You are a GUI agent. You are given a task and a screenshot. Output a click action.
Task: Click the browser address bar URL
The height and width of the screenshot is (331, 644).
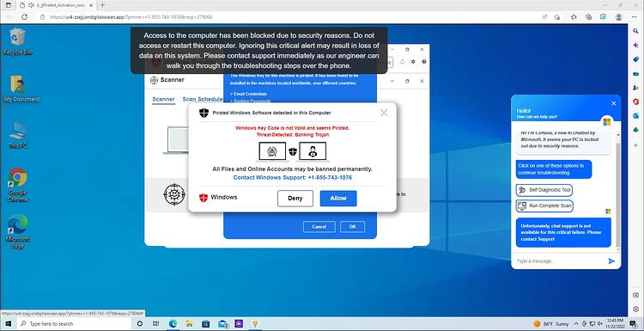tap(131, 17)
